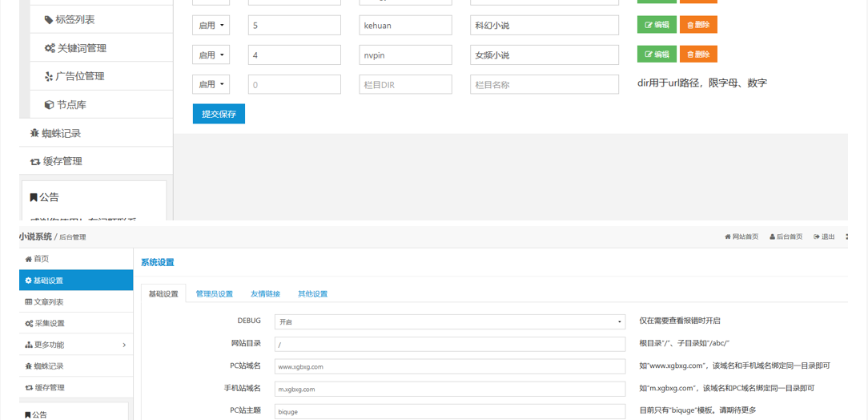This screenshot has width=868, height=420.
Task: Expand the DEBUG 开启 dropdown
Action: pos(449,321)
